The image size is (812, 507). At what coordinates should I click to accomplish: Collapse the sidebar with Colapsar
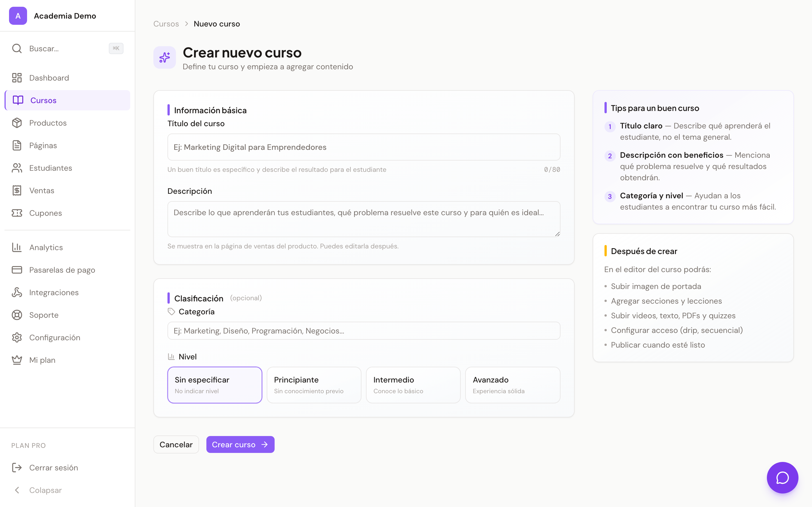tap(45, 490)
